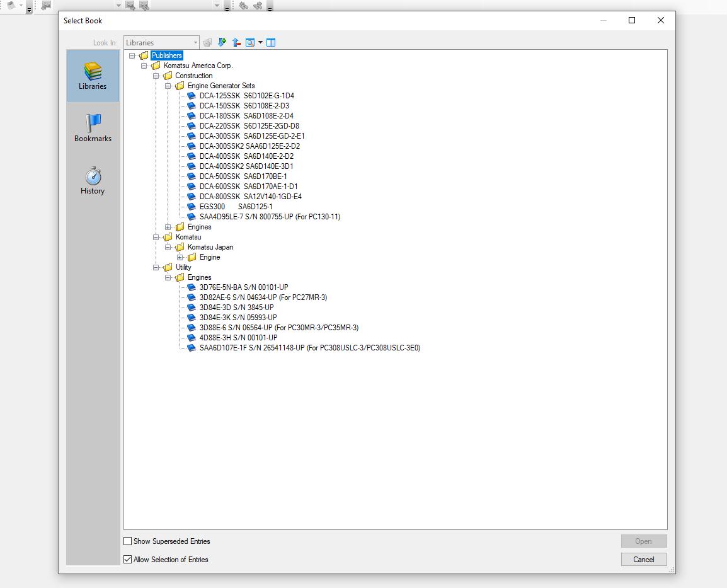Select book 3D84E-3K S/N 05993-UP

pyautogui.click(x=238, y=317)
